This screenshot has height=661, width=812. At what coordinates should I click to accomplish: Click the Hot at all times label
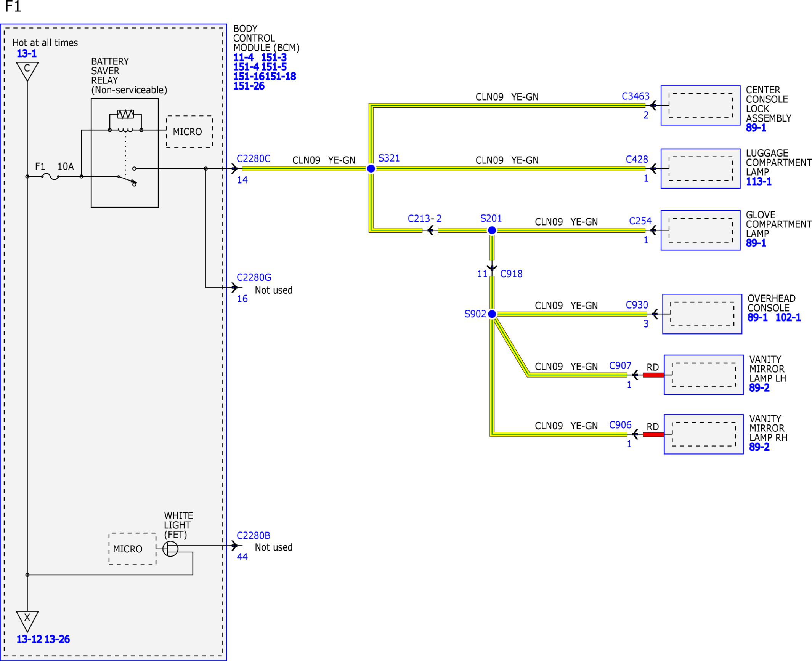45,43
